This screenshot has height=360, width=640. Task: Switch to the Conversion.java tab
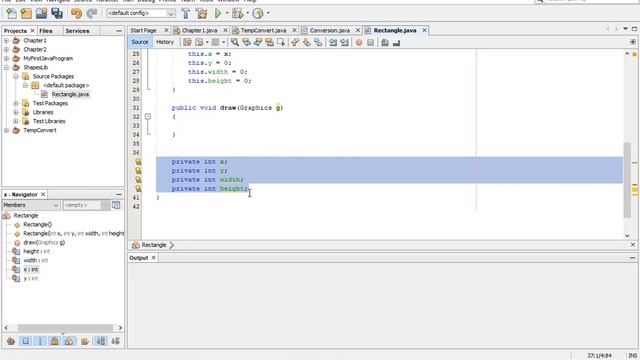[329, 30]
